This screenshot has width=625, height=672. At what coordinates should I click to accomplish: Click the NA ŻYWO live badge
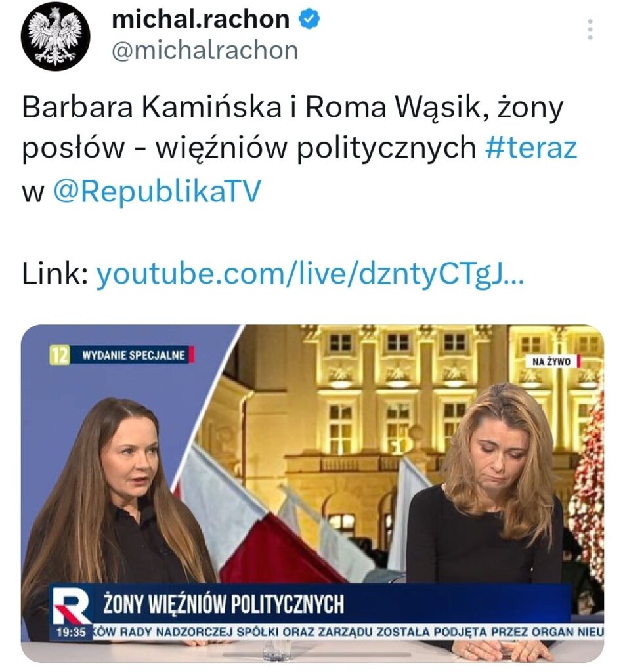click(x=553, y=362)
